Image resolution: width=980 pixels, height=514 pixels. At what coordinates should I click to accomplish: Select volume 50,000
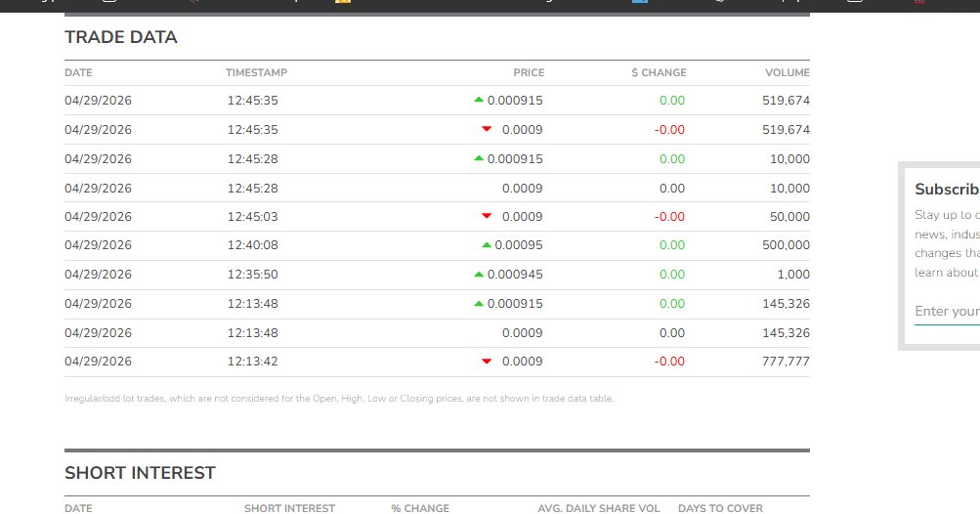click(x=790, y=217)
